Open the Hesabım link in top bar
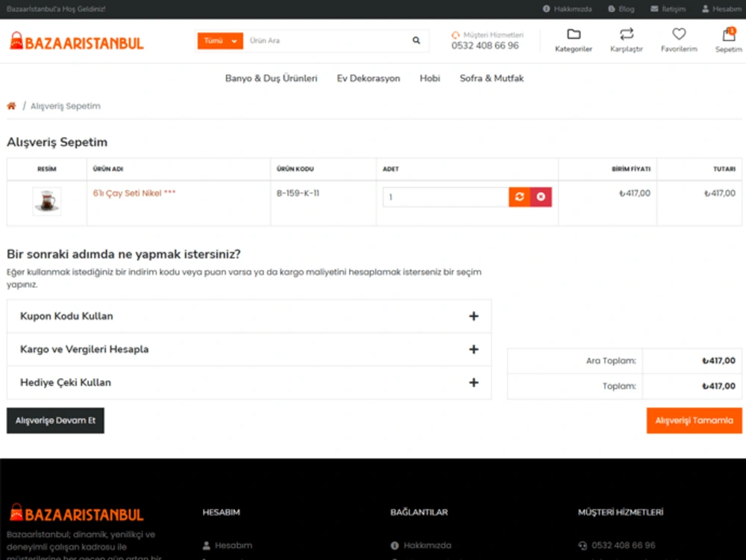Viewport: 746px width, 560px height. [x=721, y=9]
